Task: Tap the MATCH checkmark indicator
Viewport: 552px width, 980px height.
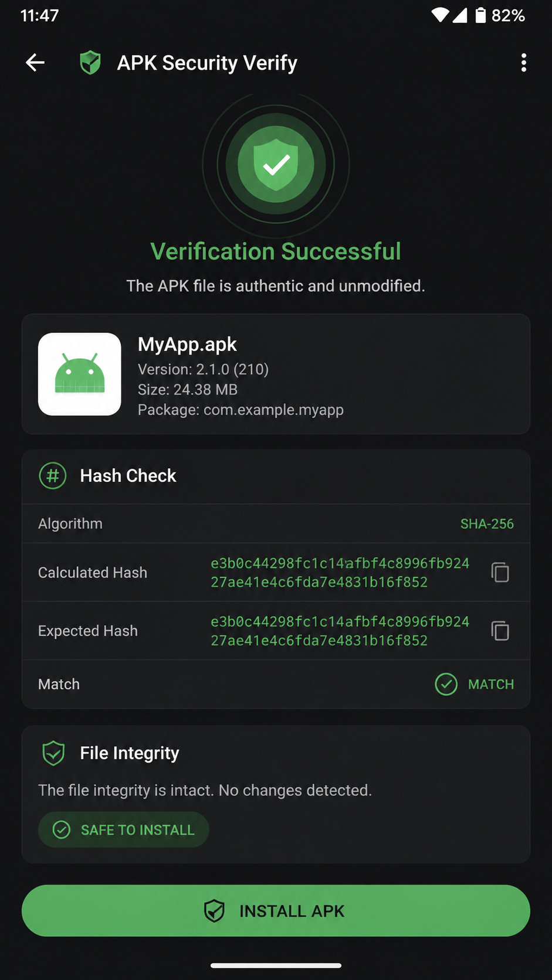Action: click(x=446, y=684)
